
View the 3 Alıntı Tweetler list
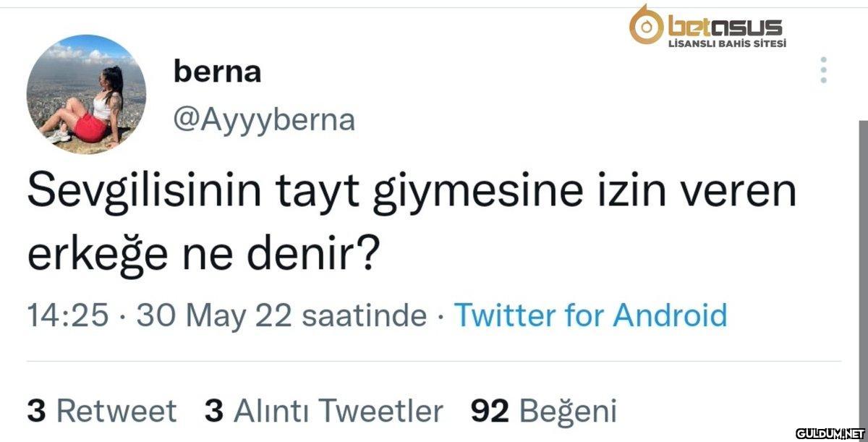323,411
